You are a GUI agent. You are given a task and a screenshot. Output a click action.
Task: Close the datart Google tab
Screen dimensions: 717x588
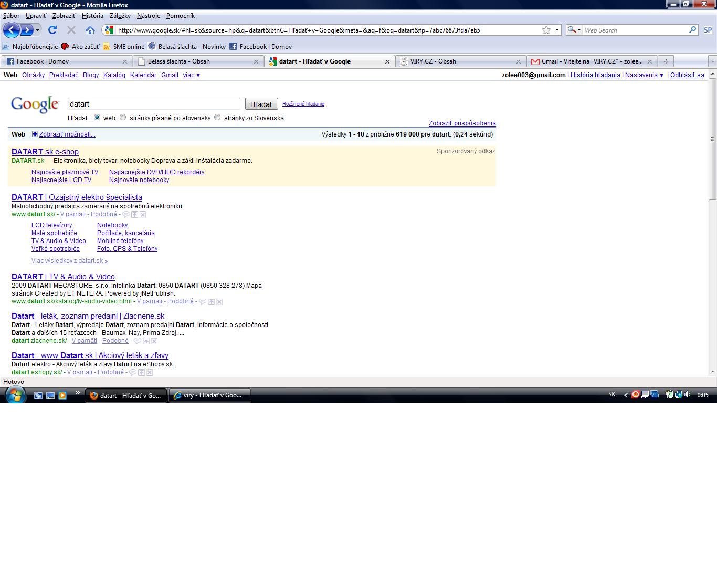pos(387,61)
